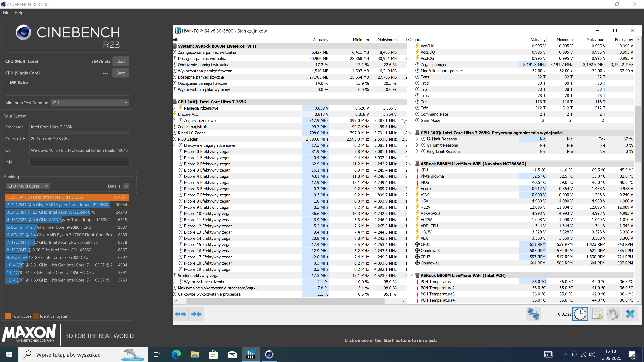The image size is (644, 362).
Task: Open HWiNFO remote network monitoring icon
Action: coord(533,314)
